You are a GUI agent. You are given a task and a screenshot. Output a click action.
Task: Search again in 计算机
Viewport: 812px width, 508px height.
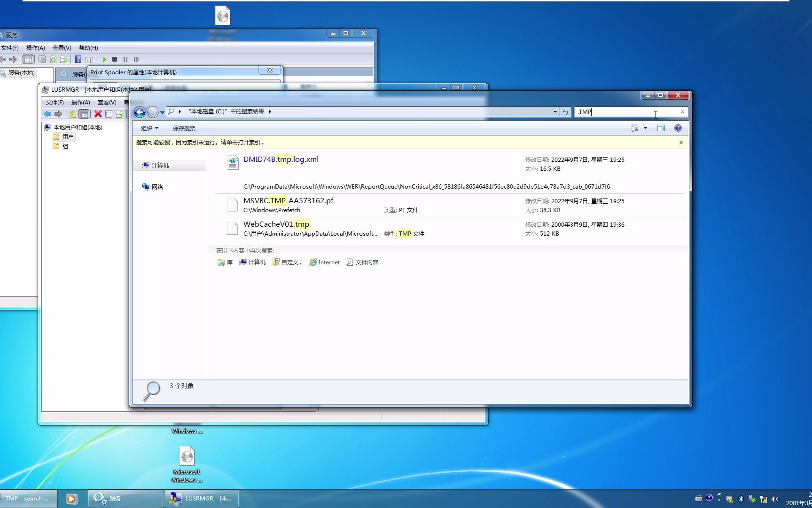252,262
